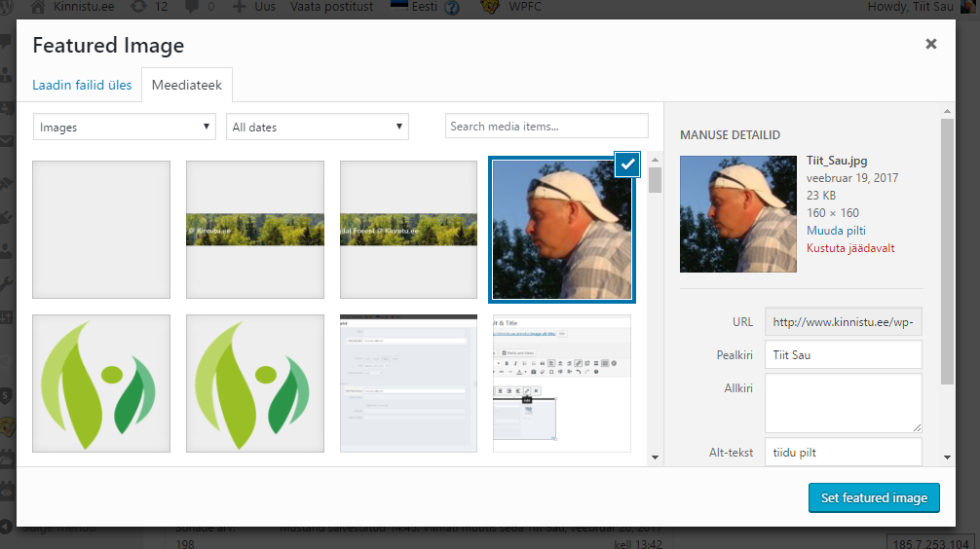Click Muuda pilti edit link

836,231
